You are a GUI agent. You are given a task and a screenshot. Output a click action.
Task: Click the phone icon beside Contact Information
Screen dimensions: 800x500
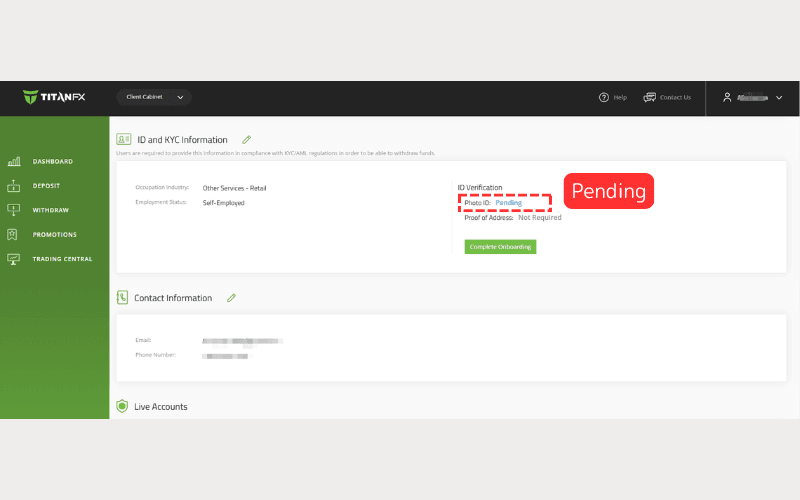coord(122,297)
